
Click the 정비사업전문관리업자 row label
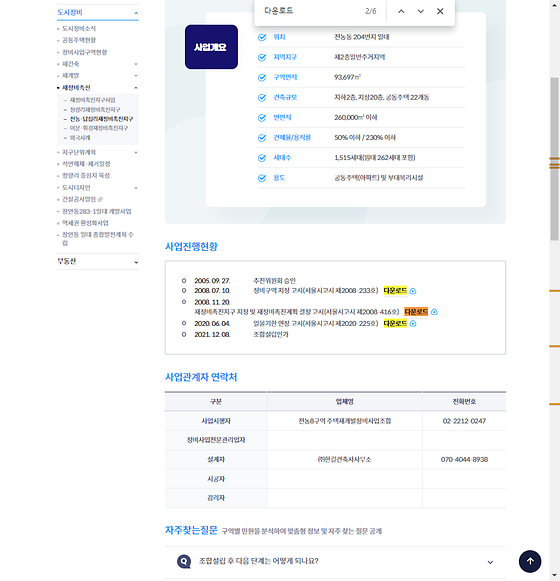click(216, 440)
